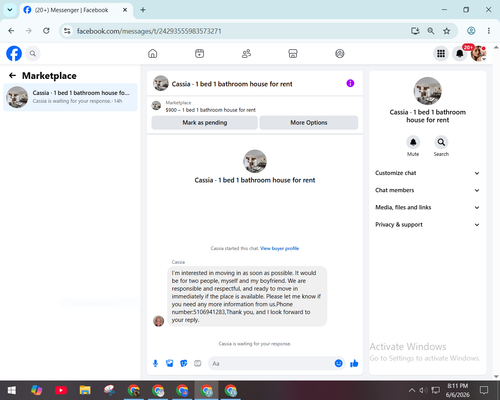Click the purple conversation information icon
Screen dimensions: 500x400
pos(350,83)
